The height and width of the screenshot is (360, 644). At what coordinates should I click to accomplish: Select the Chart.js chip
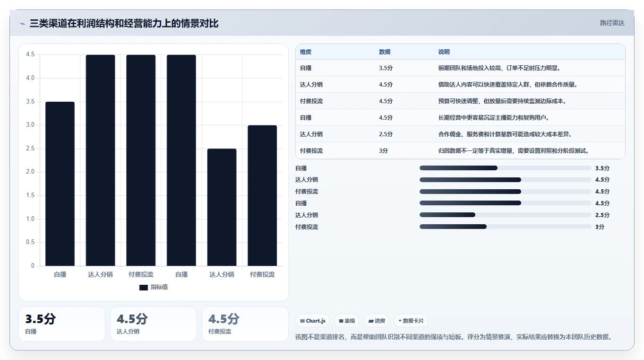tap(313, 321)
